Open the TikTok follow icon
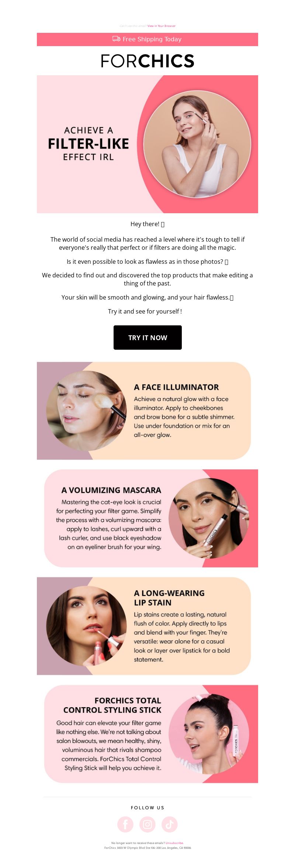295x868 pixels. (x=170, y=824)
